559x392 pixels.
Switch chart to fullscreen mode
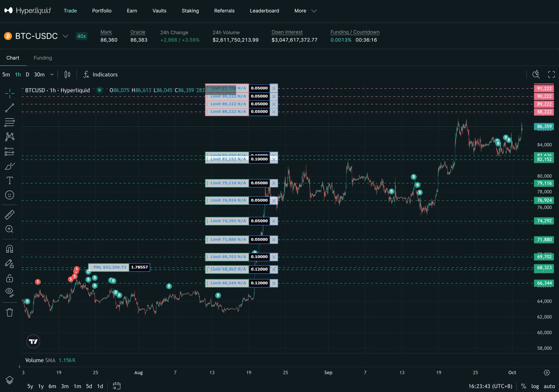pos(551,74)
